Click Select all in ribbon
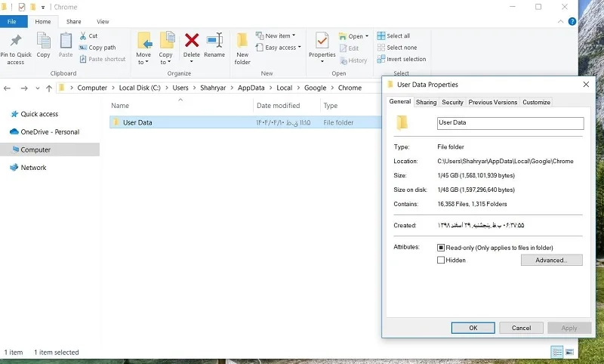 [x=393, y=35]
